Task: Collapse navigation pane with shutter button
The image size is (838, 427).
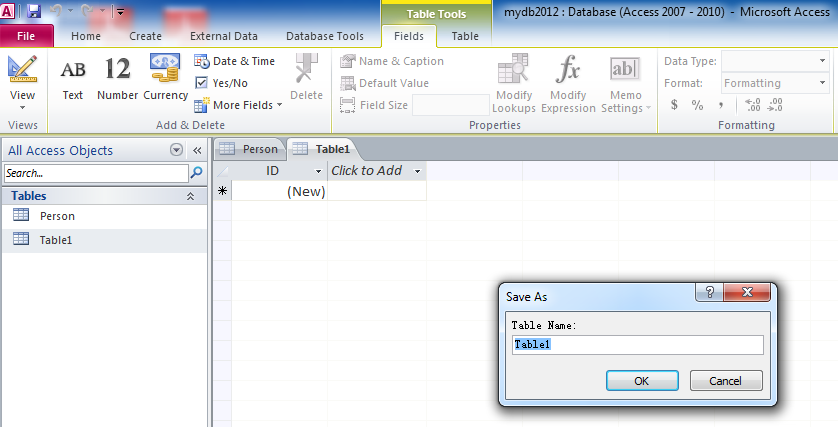Action: point(197,150)
